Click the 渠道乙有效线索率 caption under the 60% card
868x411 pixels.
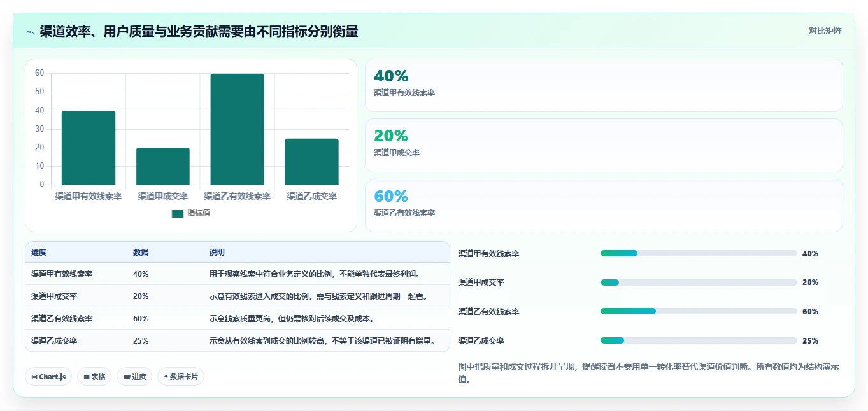(404, 213)
